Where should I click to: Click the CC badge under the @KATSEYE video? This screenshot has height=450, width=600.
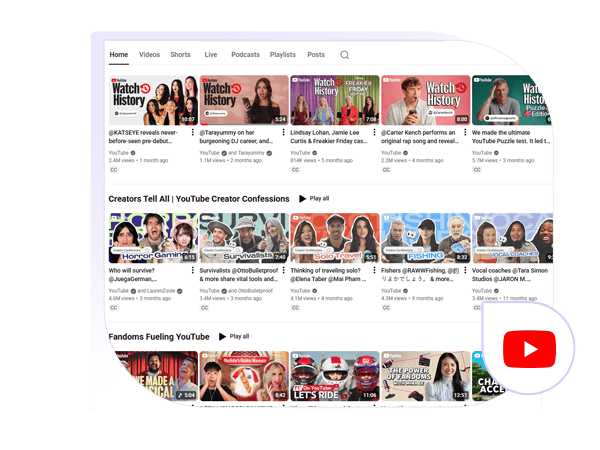click(114, 170)
